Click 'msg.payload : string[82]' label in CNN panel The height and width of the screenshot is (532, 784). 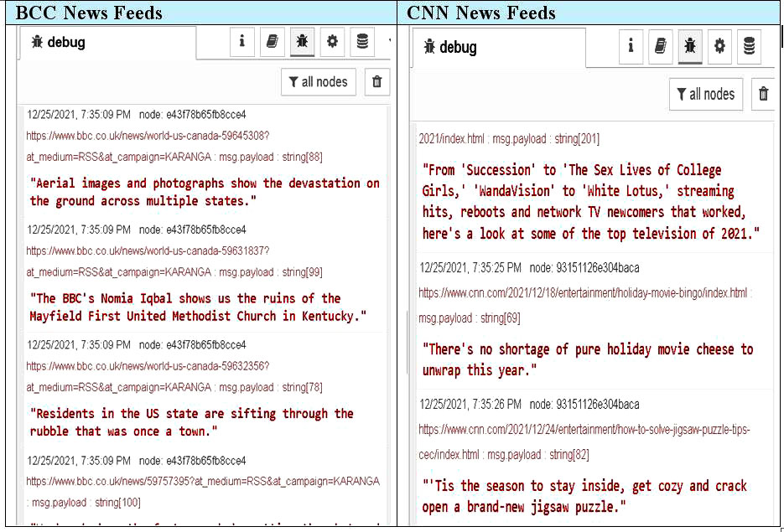pyautogui.click(x=538, y=455)
